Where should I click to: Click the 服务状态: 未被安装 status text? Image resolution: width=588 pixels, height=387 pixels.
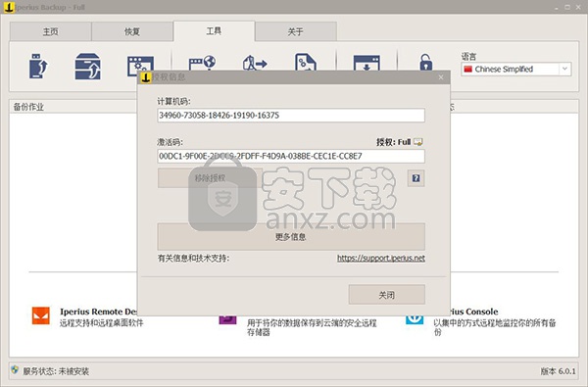coord(56,371)
